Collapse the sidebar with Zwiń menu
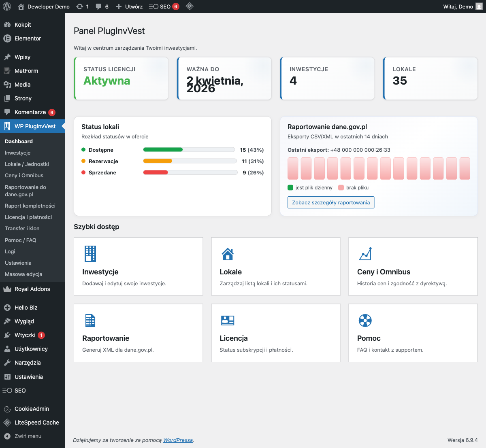486x448 pixels. tap(27, 436)
